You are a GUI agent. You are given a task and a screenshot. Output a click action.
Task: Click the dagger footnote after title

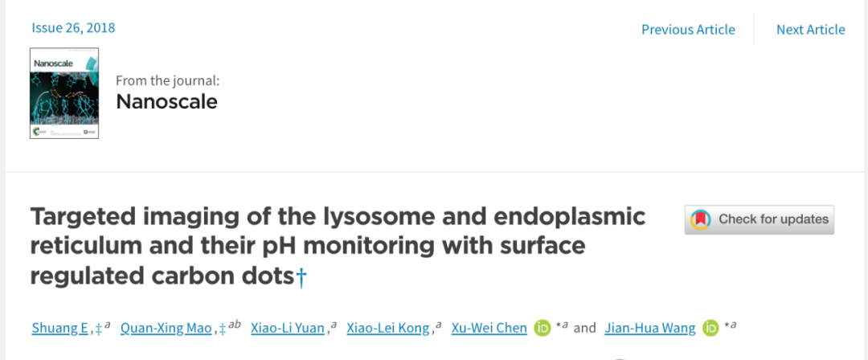[x=301, y=277]
